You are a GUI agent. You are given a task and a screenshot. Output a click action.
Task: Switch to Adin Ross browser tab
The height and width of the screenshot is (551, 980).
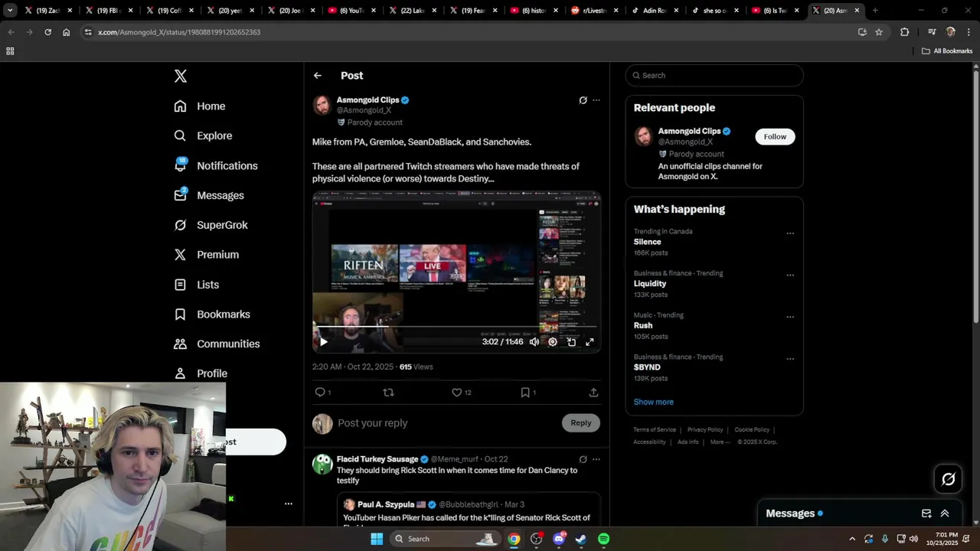[x=655, y=11]
